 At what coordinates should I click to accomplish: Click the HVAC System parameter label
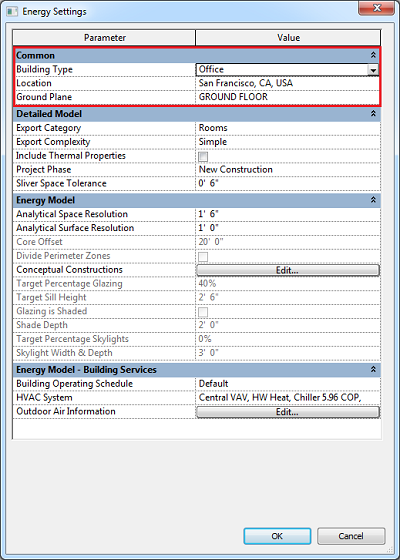click(x=44, y=398)
